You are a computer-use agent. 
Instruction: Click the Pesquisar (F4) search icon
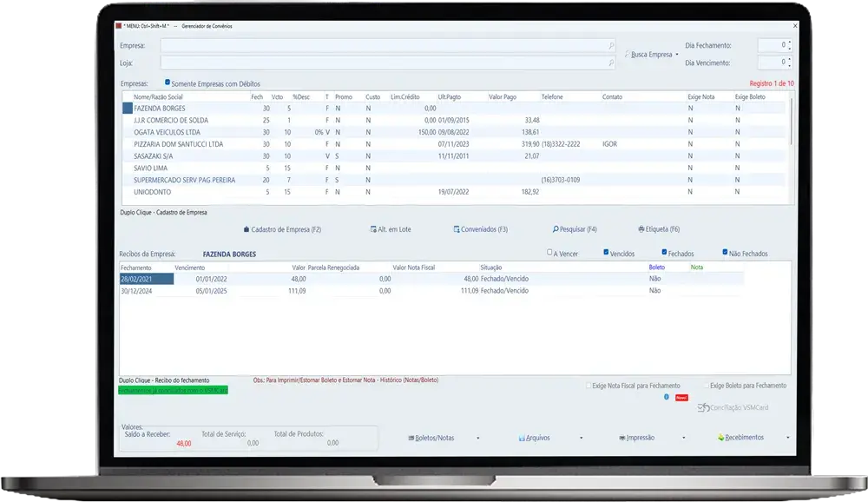(556, 229)
